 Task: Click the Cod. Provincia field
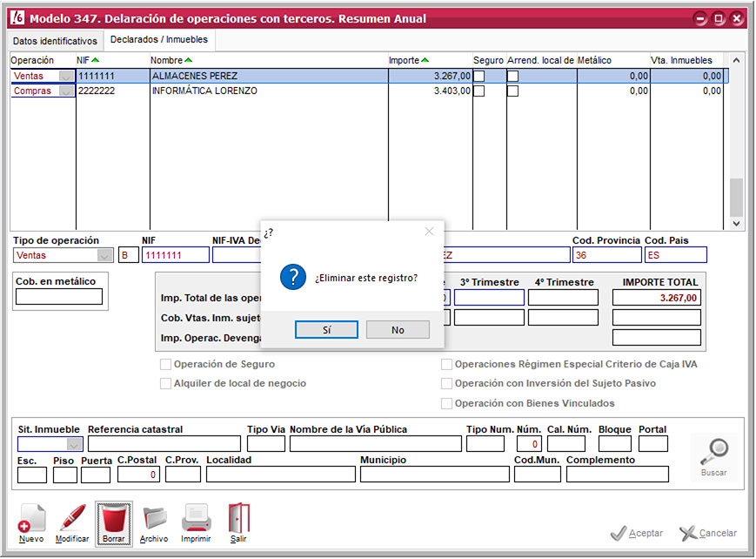coord(606,255)
